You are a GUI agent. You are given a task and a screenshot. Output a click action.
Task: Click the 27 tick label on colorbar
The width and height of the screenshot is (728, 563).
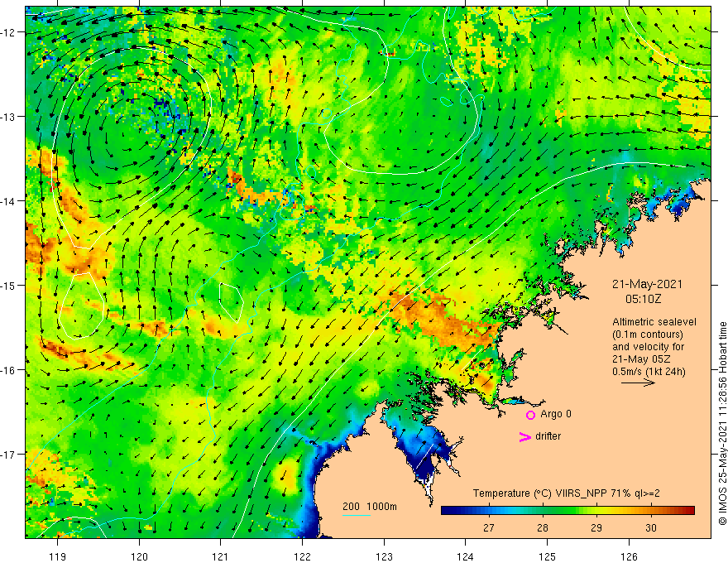click(x=488, y=527)
